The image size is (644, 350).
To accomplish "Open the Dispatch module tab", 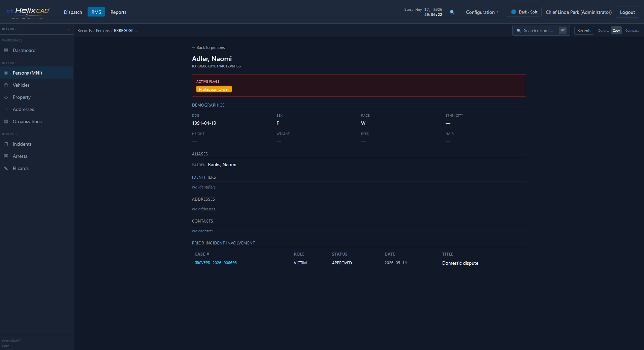I will [x=73, y=12].
